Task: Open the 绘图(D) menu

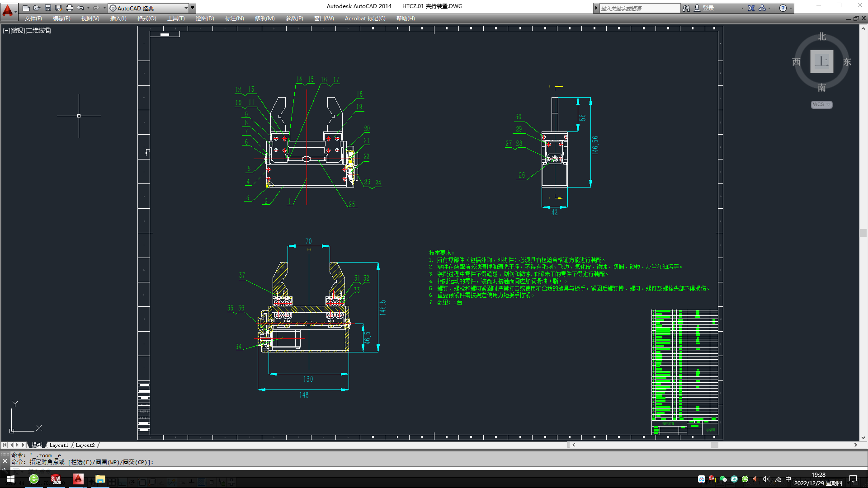Action: tap(205, 19)
